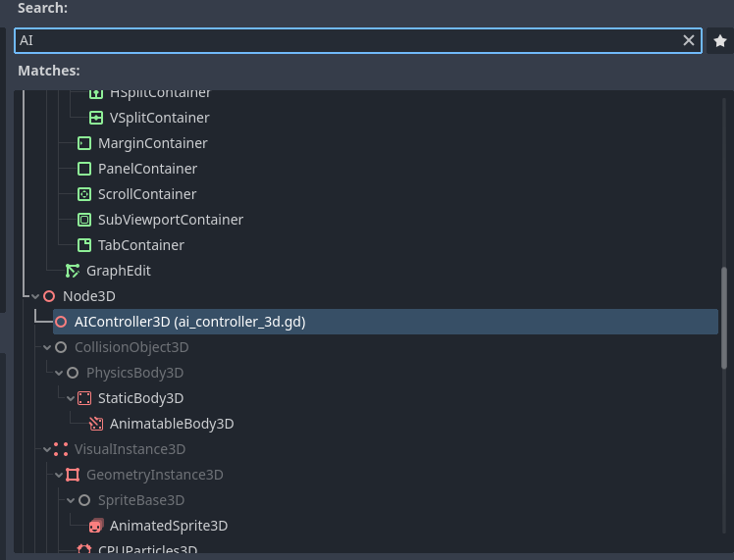Click inside the Search input field
734x560 pixels.
[x=343, y=40]
